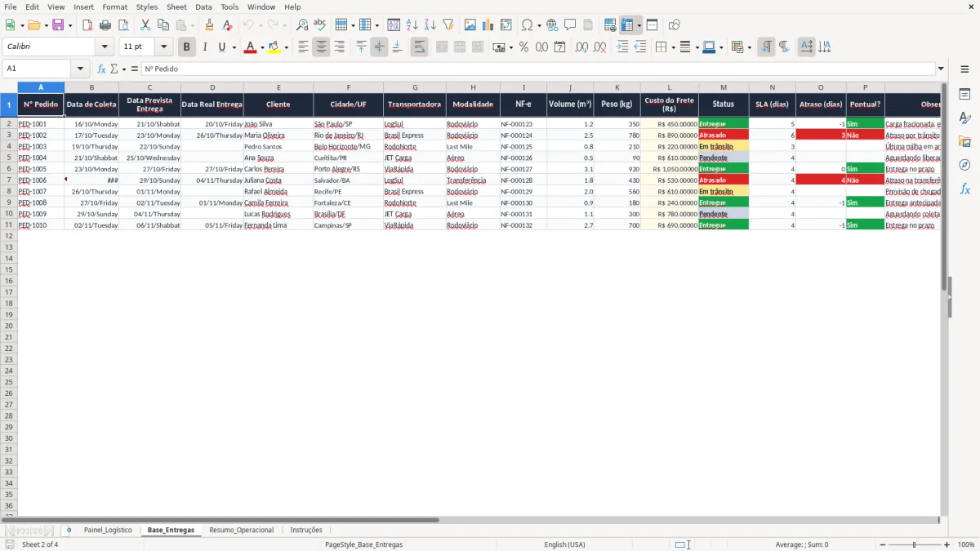This screenshot has height=551, width=980.
Task: Open the sidebar Gallery panel
Action: (964, 142)
